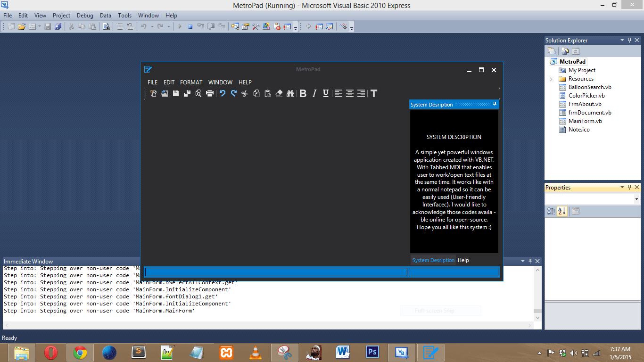Viewport: 644px width, 362px height.
Task: Open MetroPad's WINDOW menu
Action: [221, 82]
